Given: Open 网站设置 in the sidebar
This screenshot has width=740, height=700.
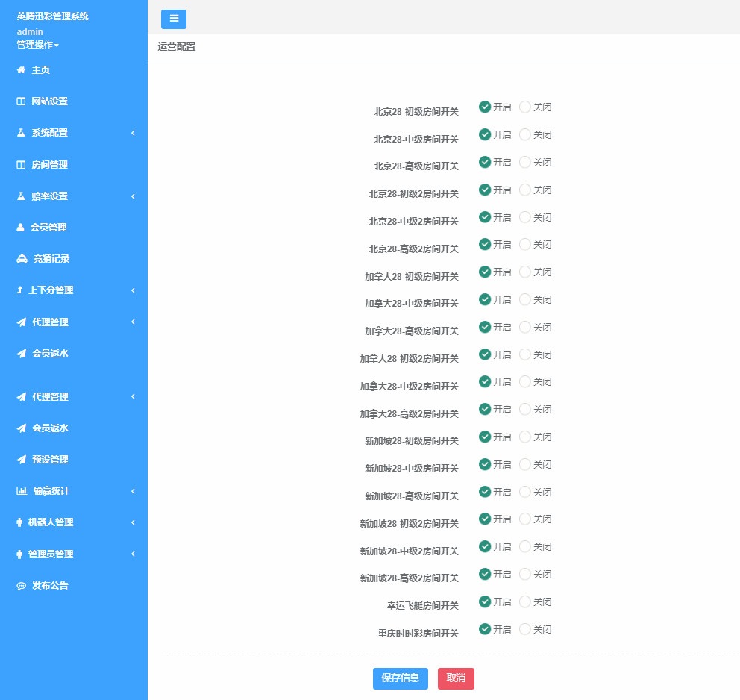Looking at the screenshot, I should (49, 101).
